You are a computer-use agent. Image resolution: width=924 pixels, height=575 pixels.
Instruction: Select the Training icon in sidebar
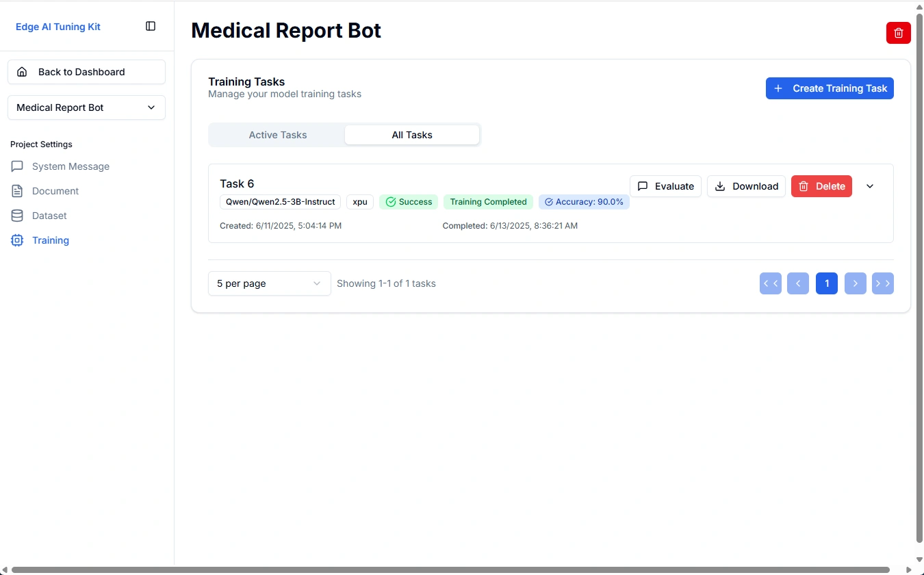click(x=16, y=240)
